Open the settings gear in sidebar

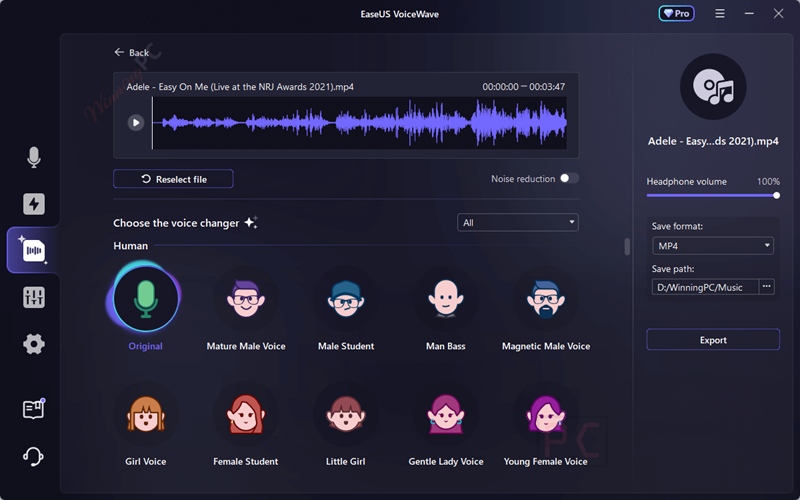pos(34,344)
